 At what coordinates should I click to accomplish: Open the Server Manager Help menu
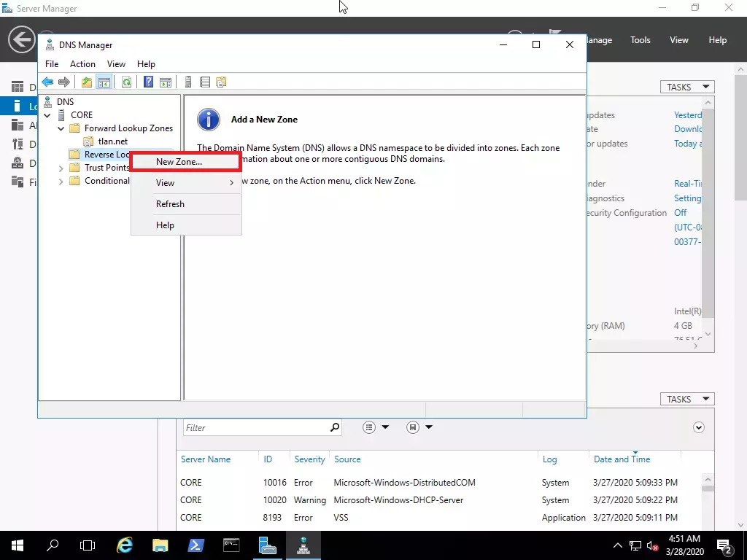pos(718,40)
